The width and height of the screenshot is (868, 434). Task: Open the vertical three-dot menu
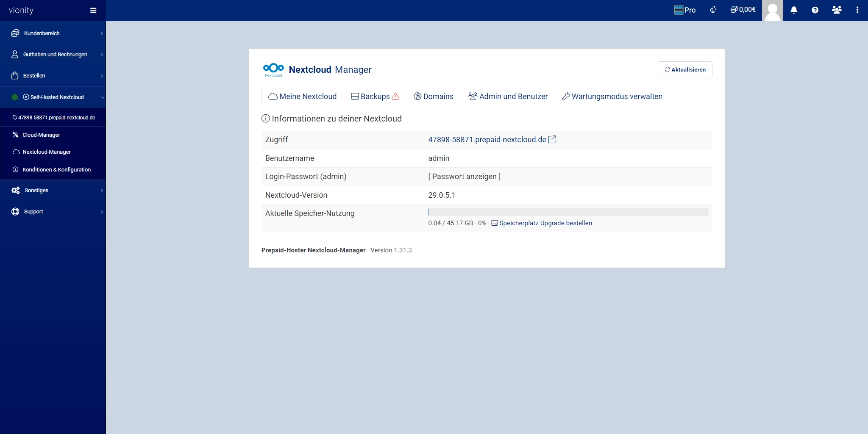pos(857,10)
